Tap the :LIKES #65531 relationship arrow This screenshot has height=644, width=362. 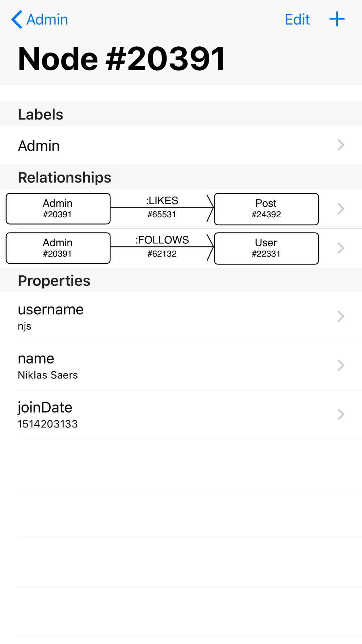[x=162, y=208]
